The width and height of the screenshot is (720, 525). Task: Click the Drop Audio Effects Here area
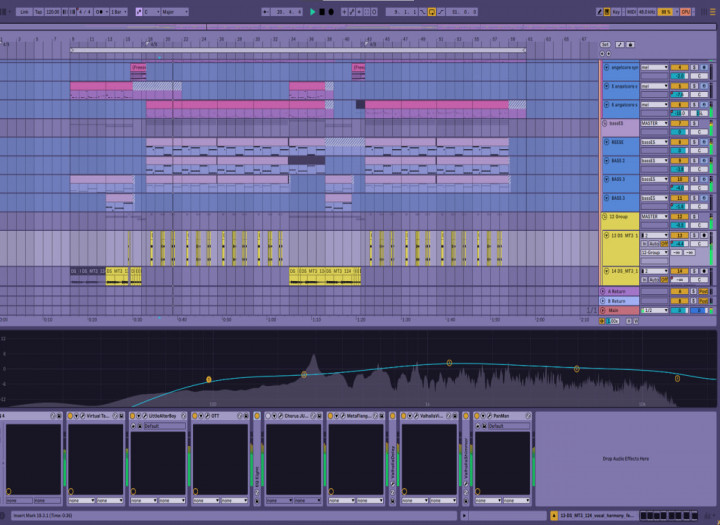(x=627, y=458)
